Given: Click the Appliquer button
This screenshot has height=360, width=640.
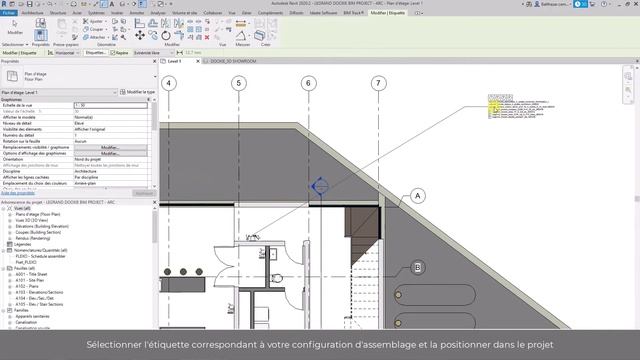Looking at the screenshot, I should coord(144,193).
